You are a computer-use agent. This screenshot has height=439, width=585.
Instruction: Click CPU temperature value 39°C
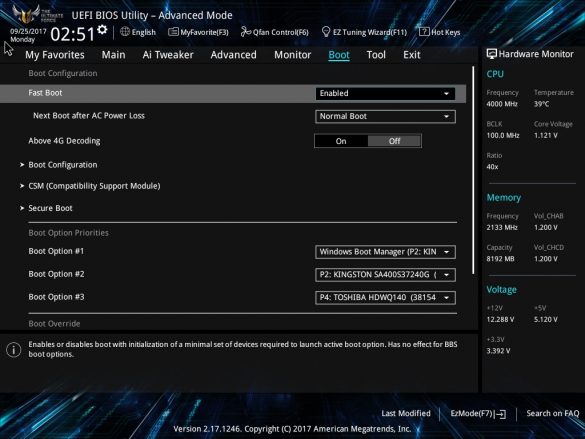(x=541, y=104)
